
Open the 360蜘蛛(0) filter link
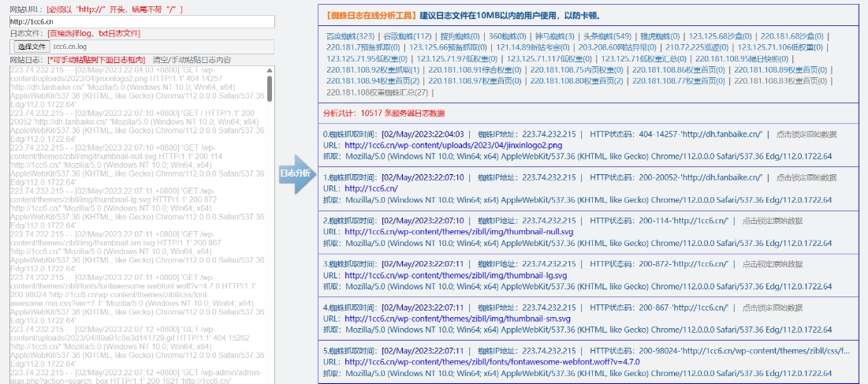[x=507, y=36]
